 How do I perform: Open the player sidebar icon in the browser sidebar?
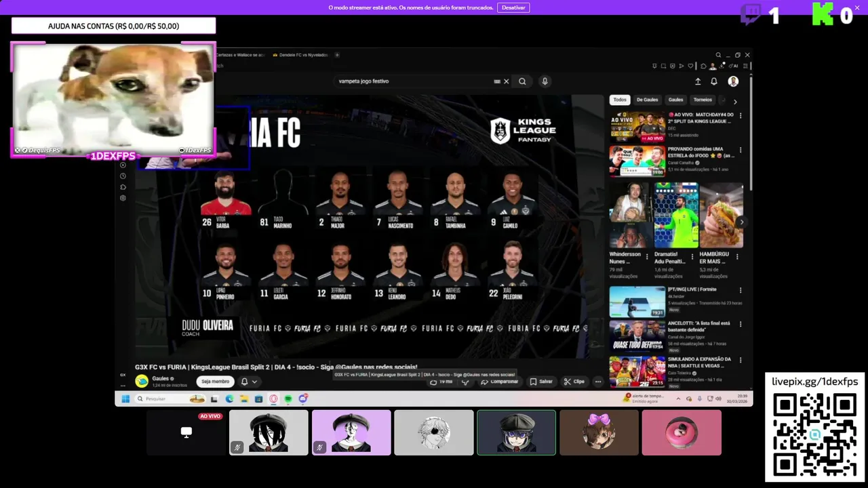tap(123, 165)
